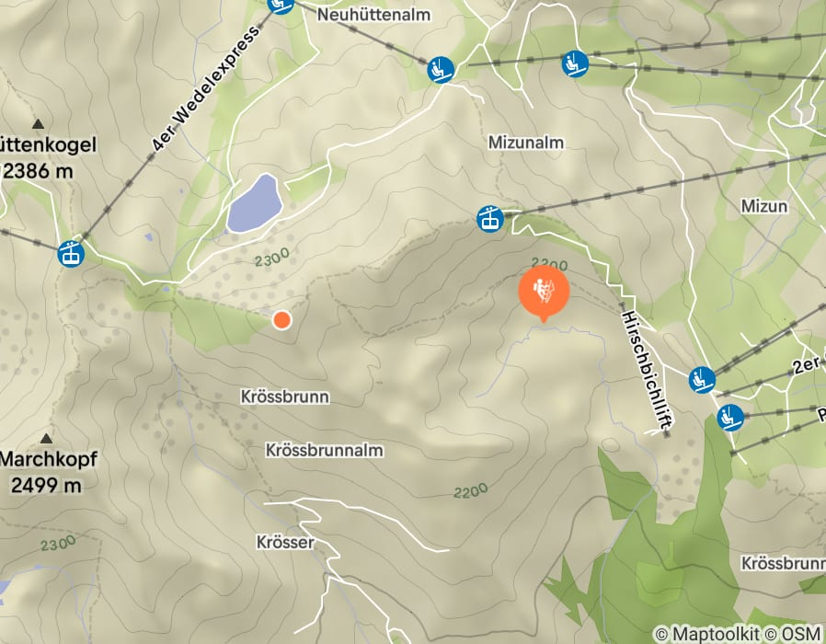Click the 4er Wedelexpress lift label
Image resolution: width=826 pixels, height=644 pixels.
click(x=206, y=87)
